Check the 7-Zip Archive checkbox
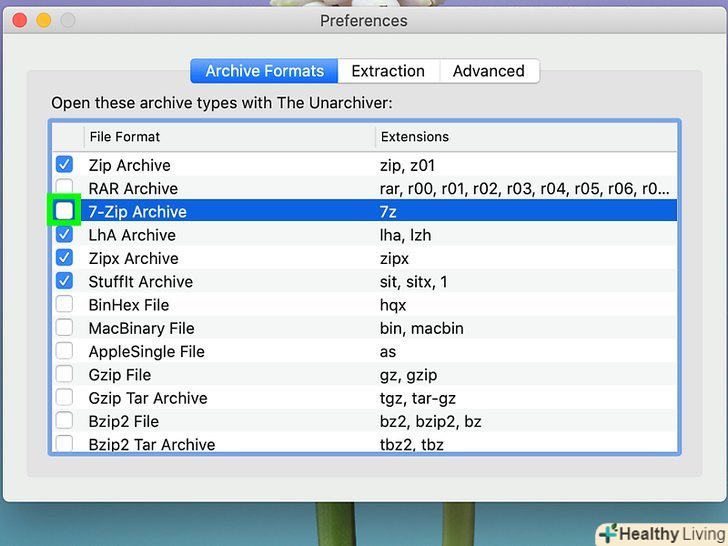728x546 pixels. [x=64, y=211]
